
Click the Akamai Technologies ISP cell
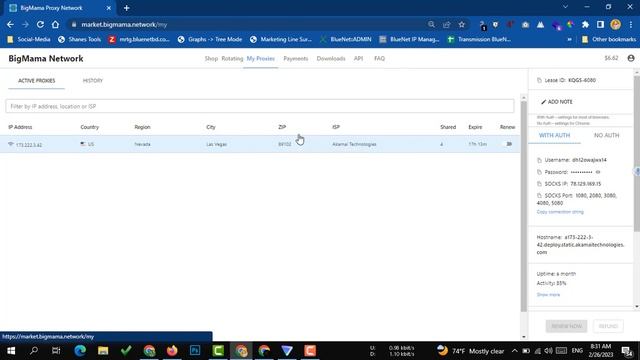point(354,144)
